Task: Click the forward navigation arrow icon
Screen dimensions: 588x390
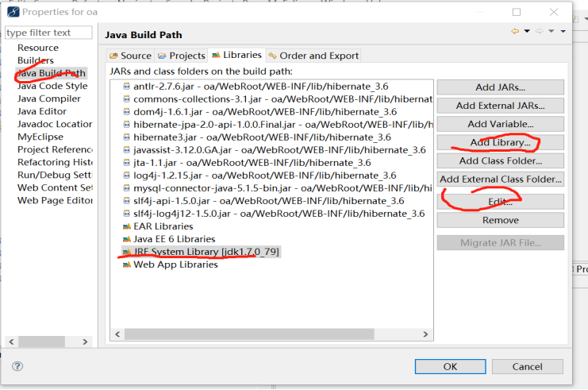Action: 540,31
